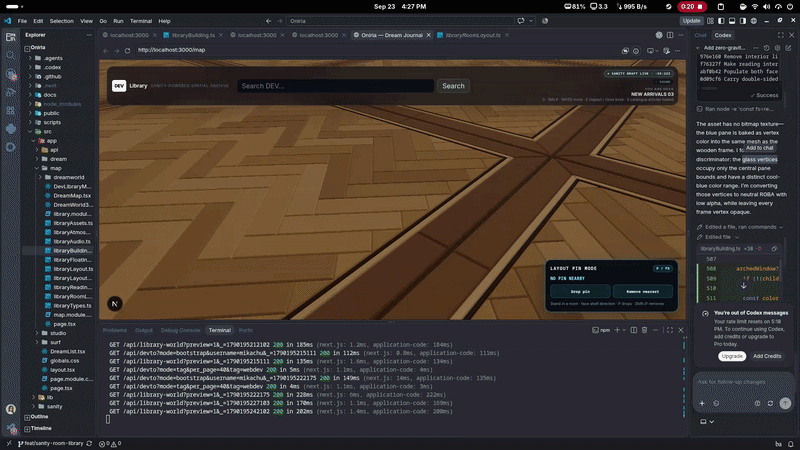Click the Upgrade button
Screen dimensions: 800x450
(732, 356)
